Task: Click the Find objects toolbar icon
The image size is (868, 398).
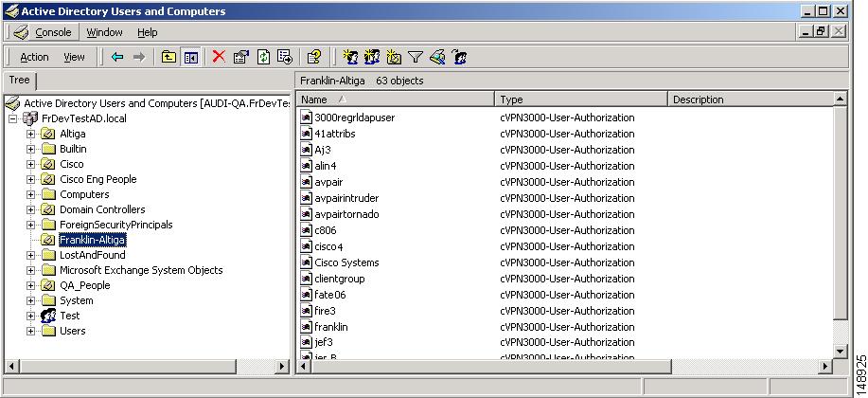Action: point(437,57)
